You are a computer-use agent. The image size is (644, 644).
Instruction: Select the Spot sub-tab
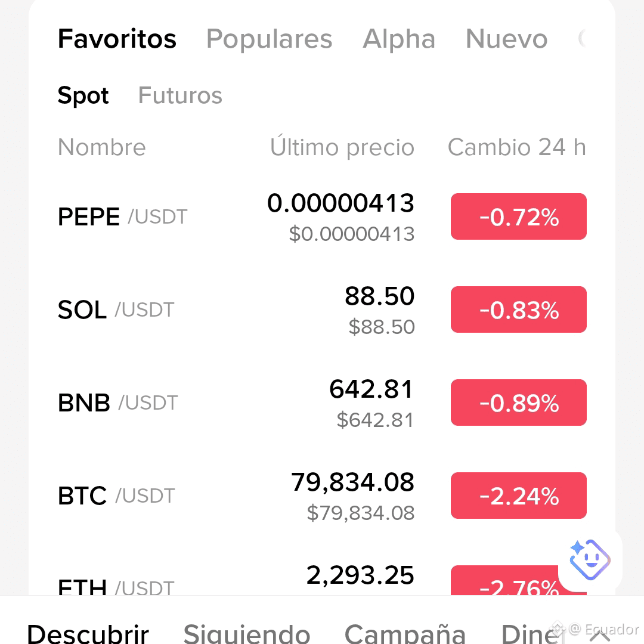click(83, 95)
